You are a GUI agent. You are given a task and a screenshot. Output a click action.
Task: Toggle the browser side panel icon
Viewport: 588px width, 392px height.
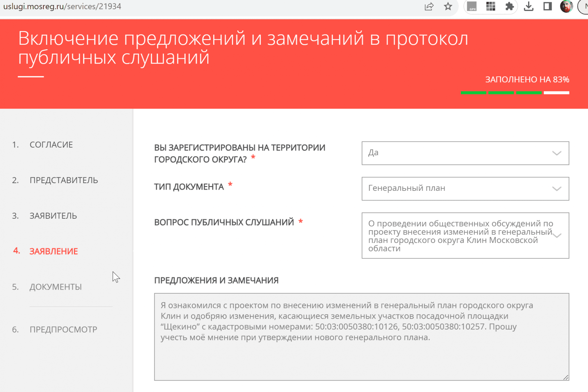pos(547,6)
